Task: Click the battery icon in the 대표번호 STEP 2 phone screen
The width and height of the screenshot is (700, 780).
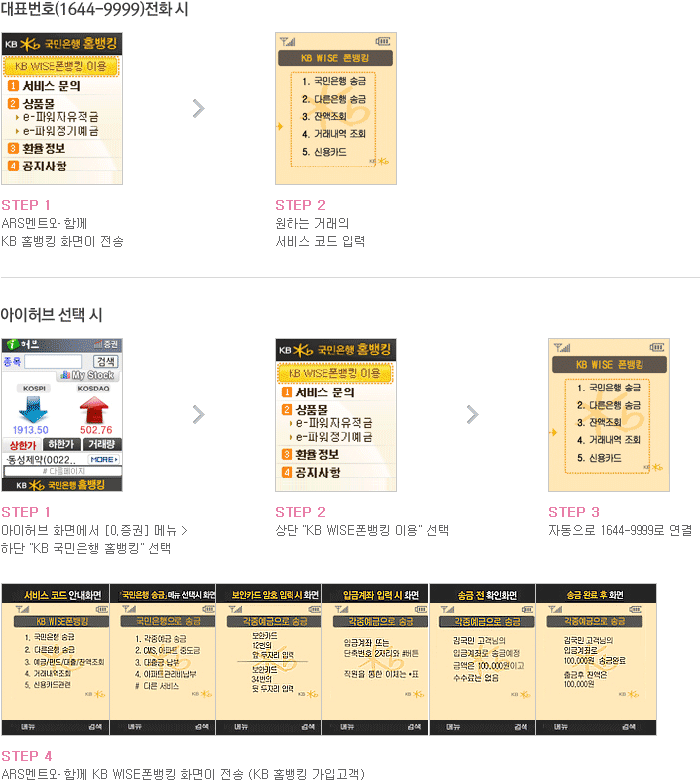Action: 382,41
